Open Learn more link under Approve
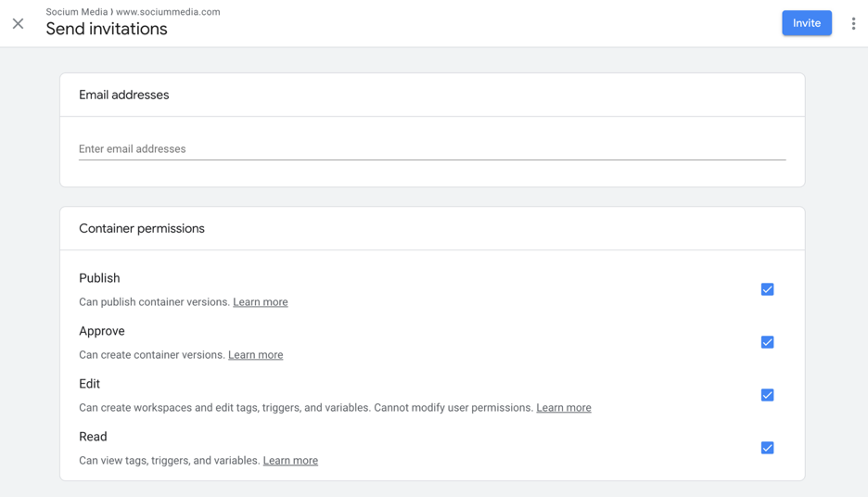 tap(255, 355)
